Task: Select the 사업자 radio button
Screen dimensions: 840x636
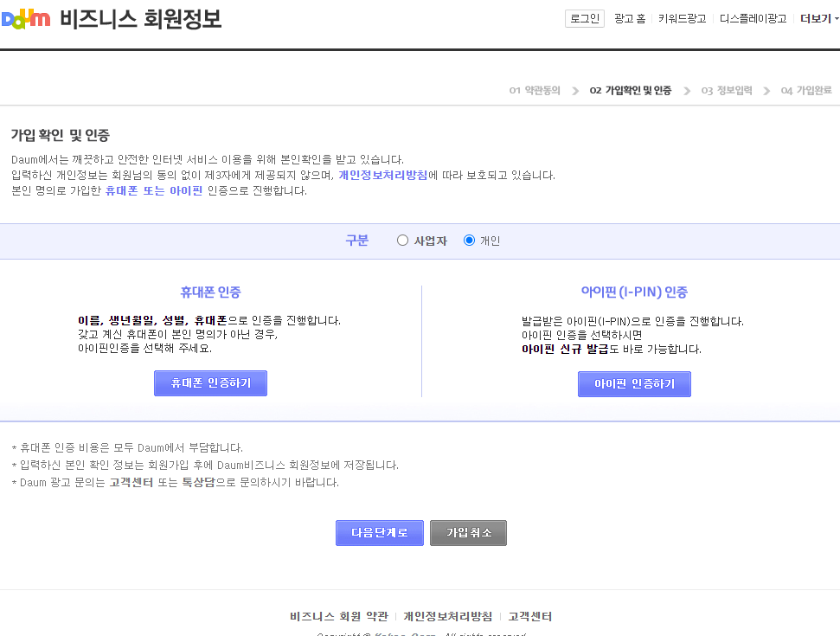Action: (402, 240)
